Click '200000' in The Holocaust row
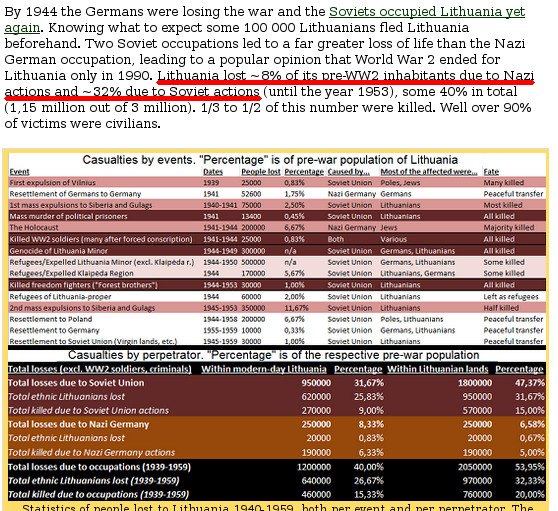 pos(253,228)
